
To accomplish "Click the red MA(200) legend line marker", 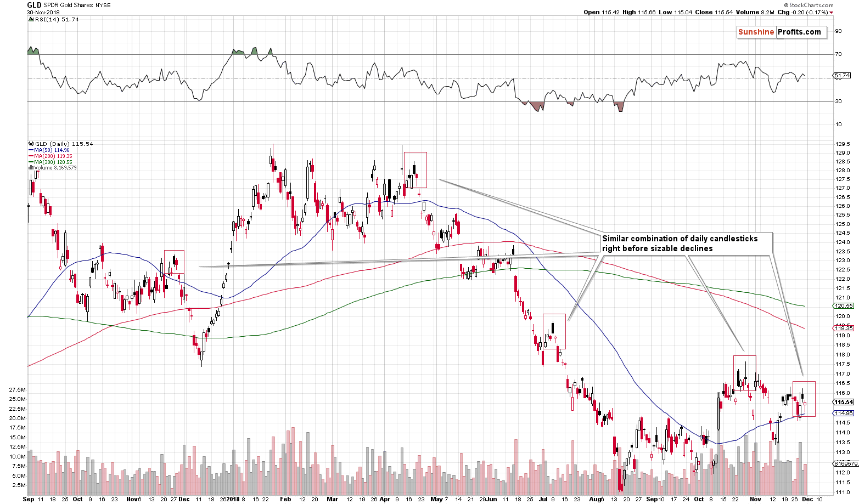I will point(30,156).
